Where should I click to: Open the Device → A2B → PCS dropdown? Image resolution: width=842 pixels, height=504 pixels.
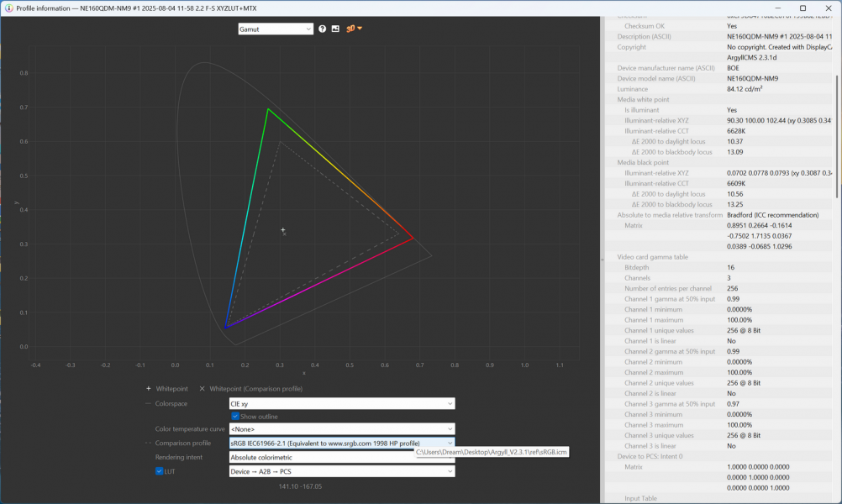[x=342, y=471]
